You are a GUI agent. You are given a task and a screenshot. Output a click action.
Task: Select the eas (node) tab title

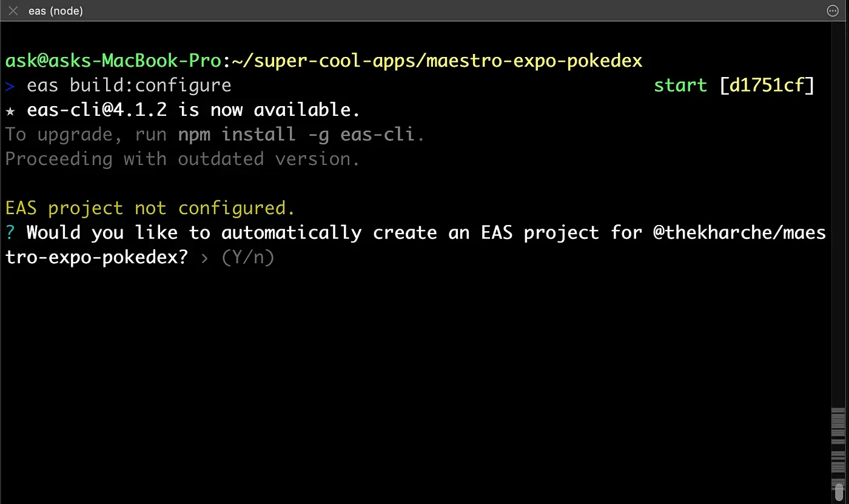56,11
